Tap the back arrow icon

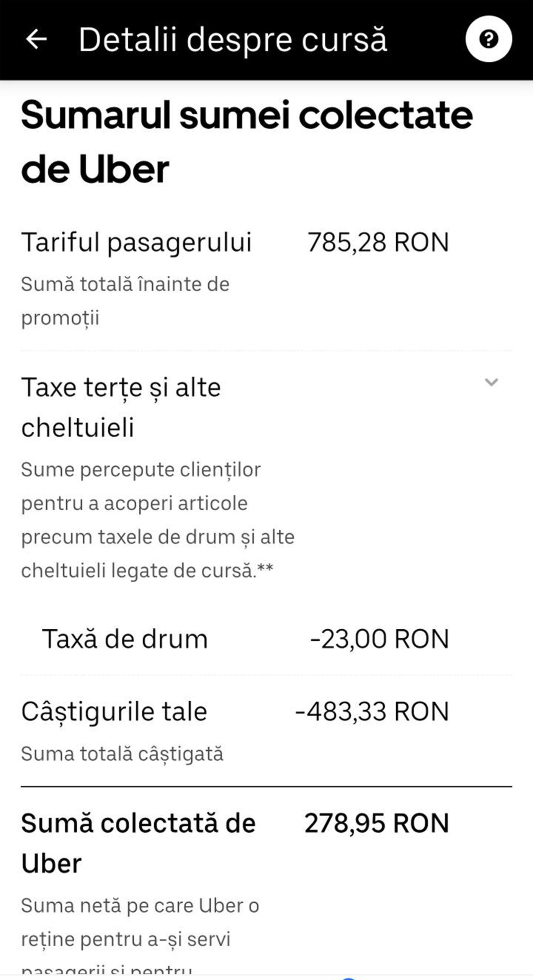(36, 39)
